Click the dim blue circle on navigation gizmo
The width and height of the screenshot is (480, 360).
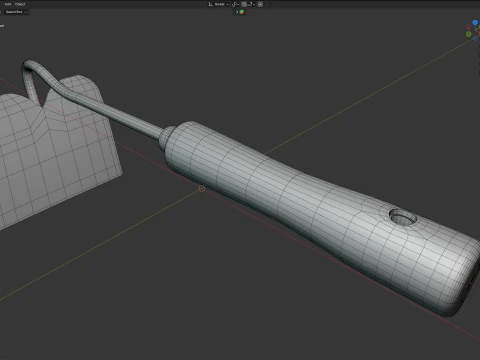(475, 38)
